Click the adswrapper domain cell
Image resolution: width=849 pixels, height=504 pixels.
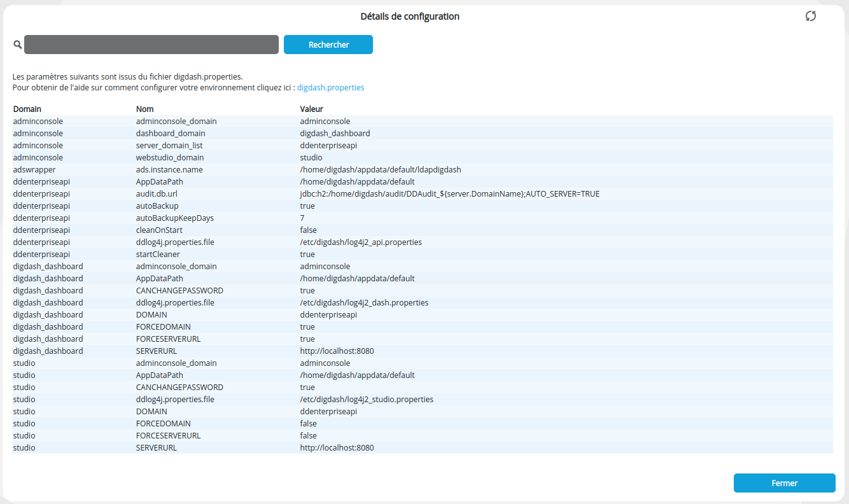click(x=34, y=170)
